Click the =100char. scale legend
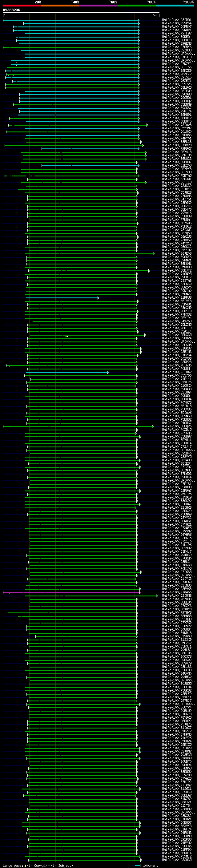This screenshot has height=868, width=197. 147,865
